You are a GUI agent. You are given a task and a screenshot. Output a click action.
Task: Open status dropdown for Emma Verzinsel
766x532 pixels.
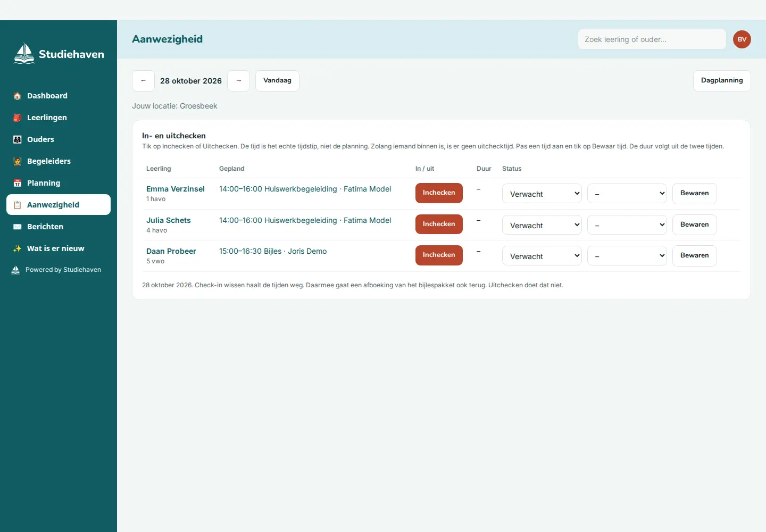[542, 194]
